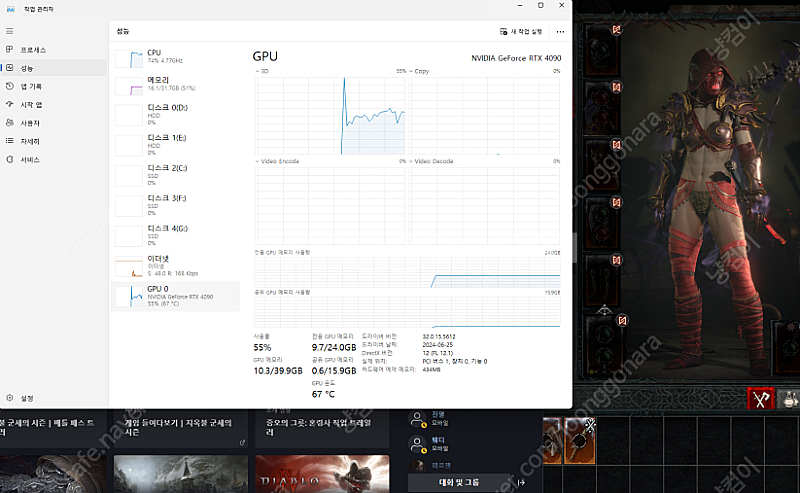Select 디스크 0(D:) entry
Image resolution: width=800 pixels, height=493 pixels.
(176, 115)
